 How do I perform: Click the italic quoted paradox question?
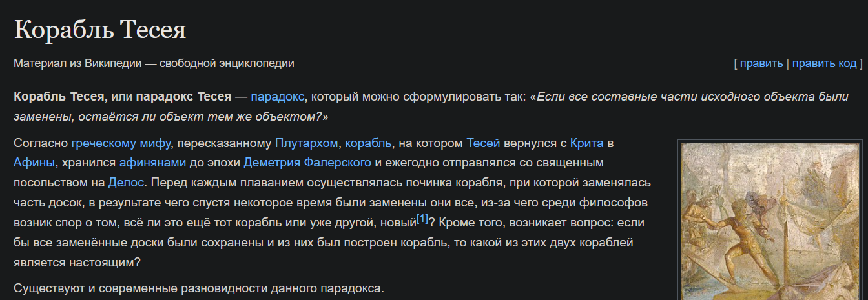point(431,107)
